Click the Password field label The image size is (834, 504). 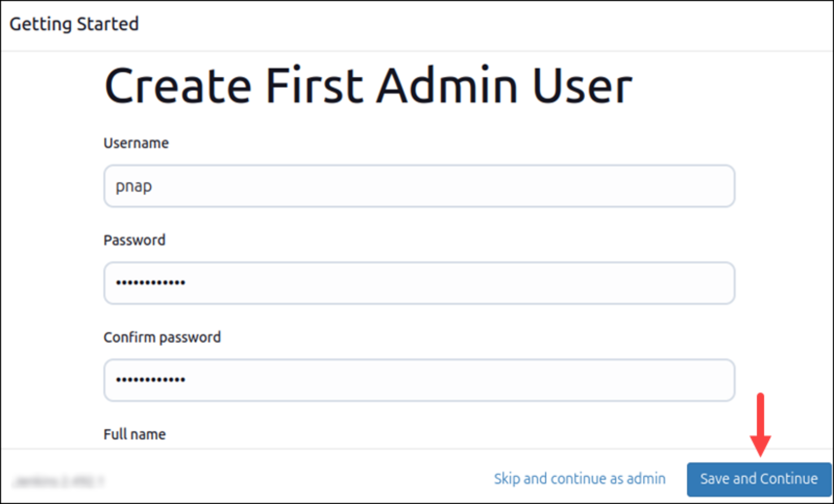coord(134,240)
